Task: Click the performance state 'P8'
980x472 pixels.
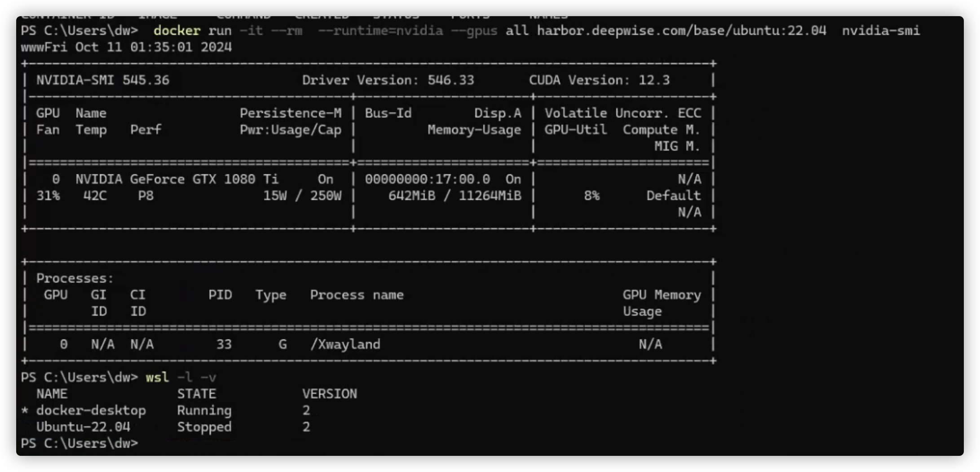Action: tap(146, 196)
